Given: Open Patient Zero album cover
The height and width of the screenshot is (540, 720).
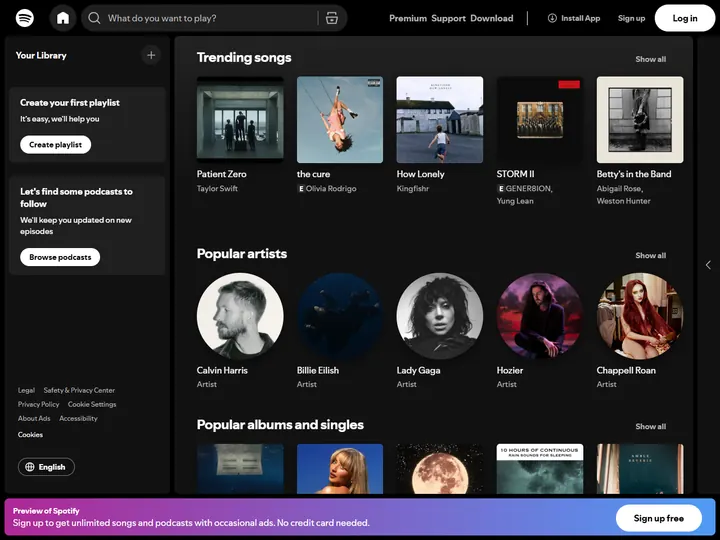Looking at the screenshot, I should point(240,120).
